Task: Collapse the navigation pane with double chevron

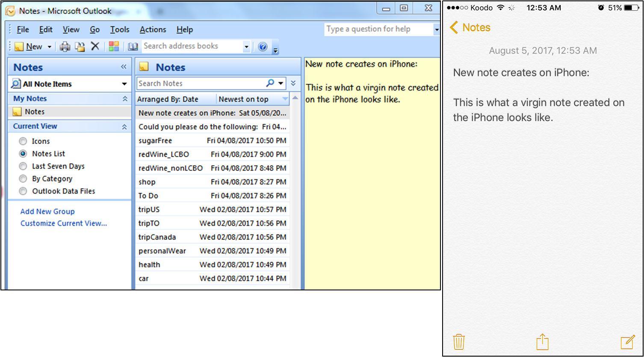Action: click(124, 67)
